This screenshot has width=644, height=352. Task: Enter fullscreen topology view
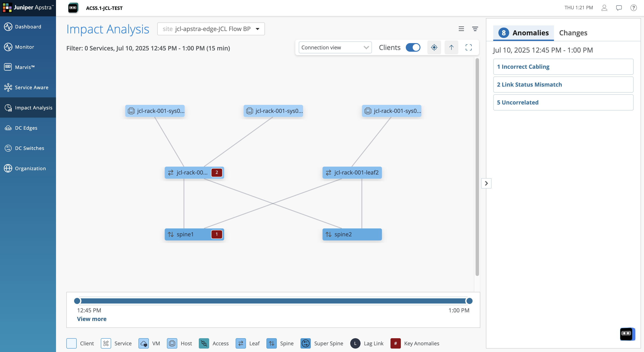click(468, 47)
